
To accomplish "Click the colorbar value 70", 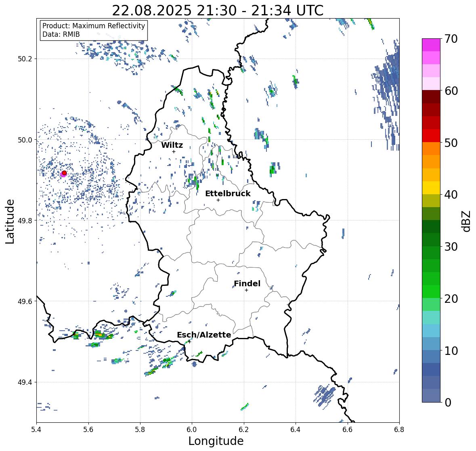I will pos(451,39).
